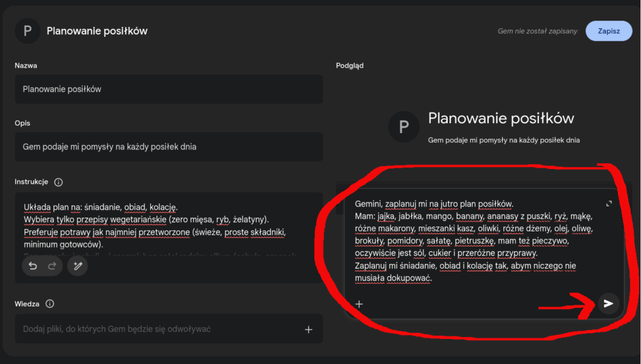The height and width of the screenshot is (364, 641).
Task: Expand the prompt box to full size
Action: (x=609, y=203)
